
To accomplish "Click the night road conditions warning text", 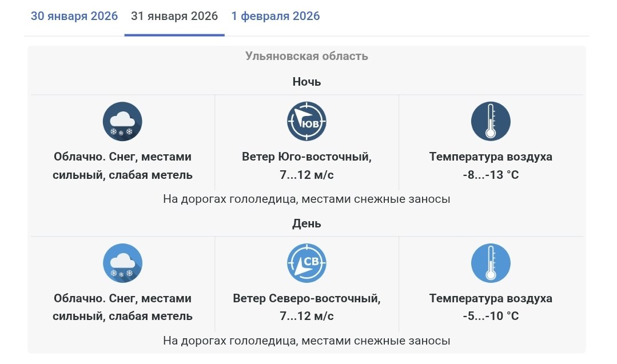I will (x=306, y=199).
